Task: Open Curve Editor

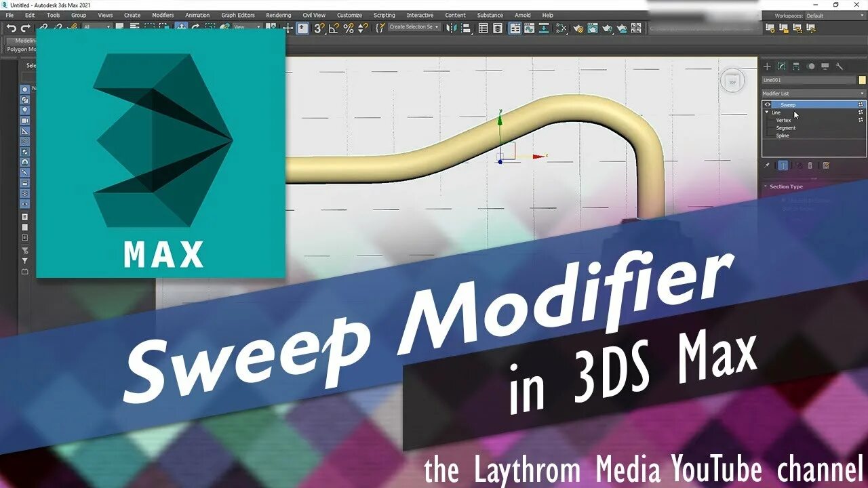Action: [529, 28]
